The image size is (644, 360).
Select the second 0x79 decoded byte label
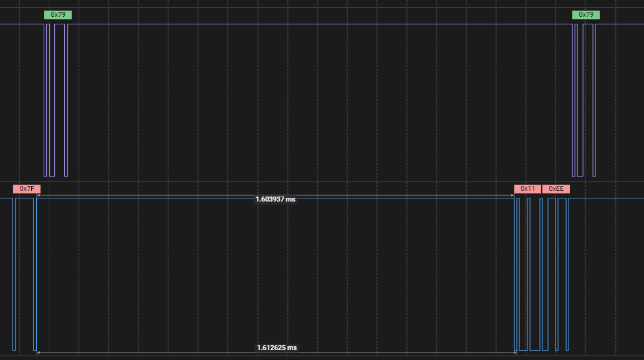(x=585, y=14)
